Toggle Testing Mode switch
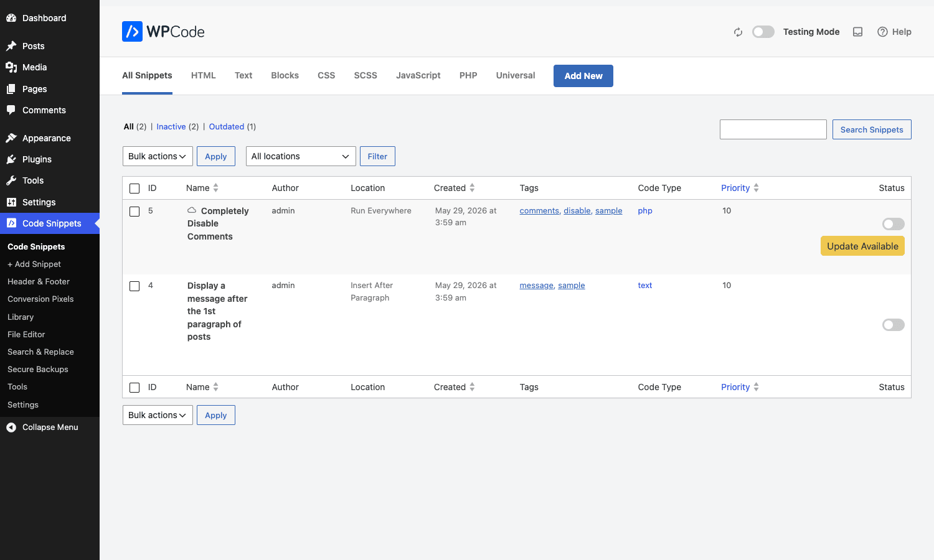This screenshot has width=934, height=560. (x=763, y=32)
